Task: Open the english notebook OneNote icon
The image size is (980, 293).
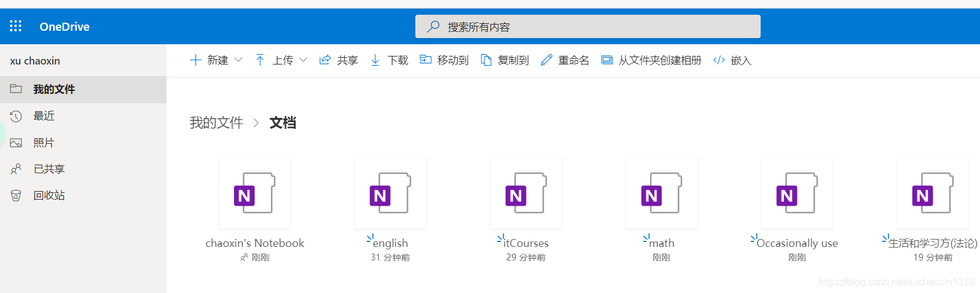Action: pos(390,193)
